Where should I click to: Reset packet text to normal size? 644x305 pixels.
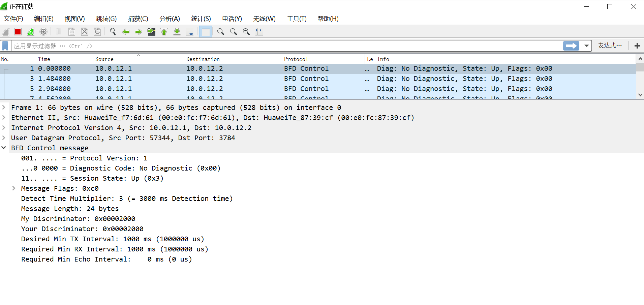pyautogui.click(x=246, y=32)
